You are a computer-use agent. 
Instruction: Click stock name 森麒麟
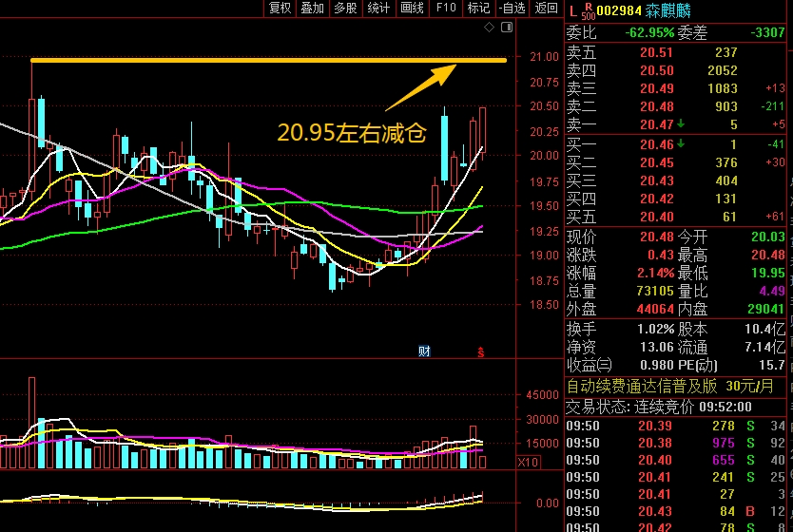point(668,10)
